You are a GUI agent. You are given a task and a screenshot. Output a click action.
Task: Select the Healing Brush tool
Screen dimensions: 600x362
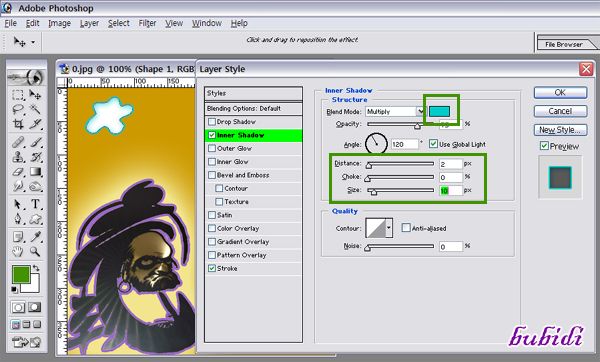click(x=18, y=142)
